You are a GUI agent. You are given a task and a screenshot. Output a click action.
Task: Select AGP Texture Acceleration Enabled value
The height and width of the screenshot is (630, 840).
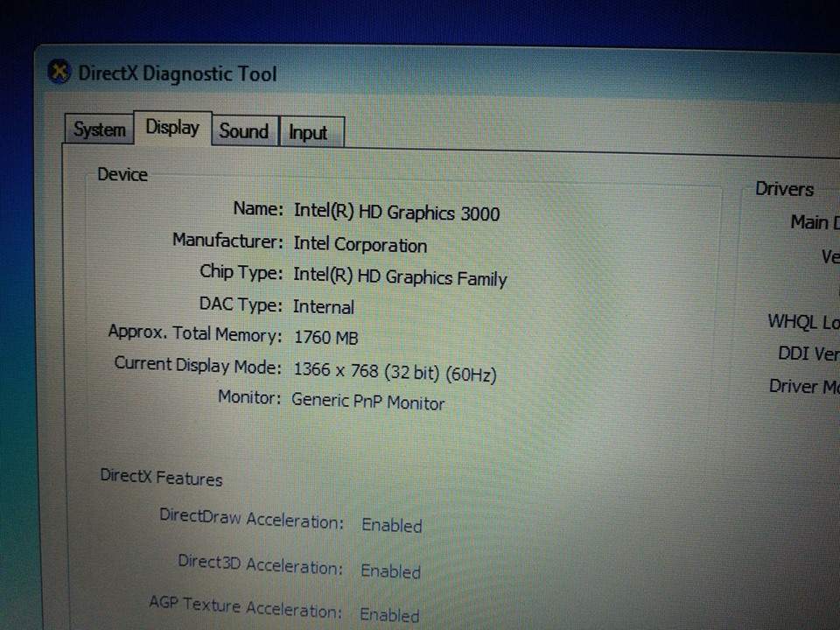[x=388, y=614]
